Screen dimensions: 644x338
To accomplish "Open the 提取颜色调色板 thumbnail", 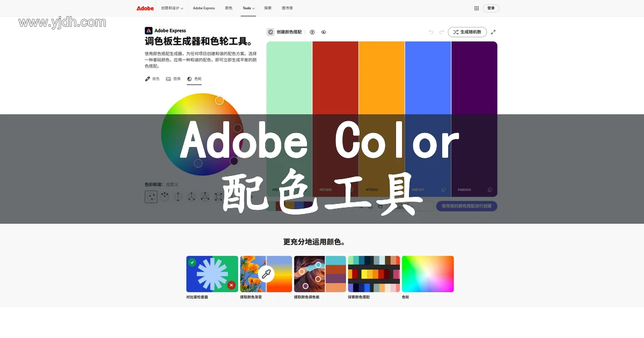I will (x=320, y=274).
